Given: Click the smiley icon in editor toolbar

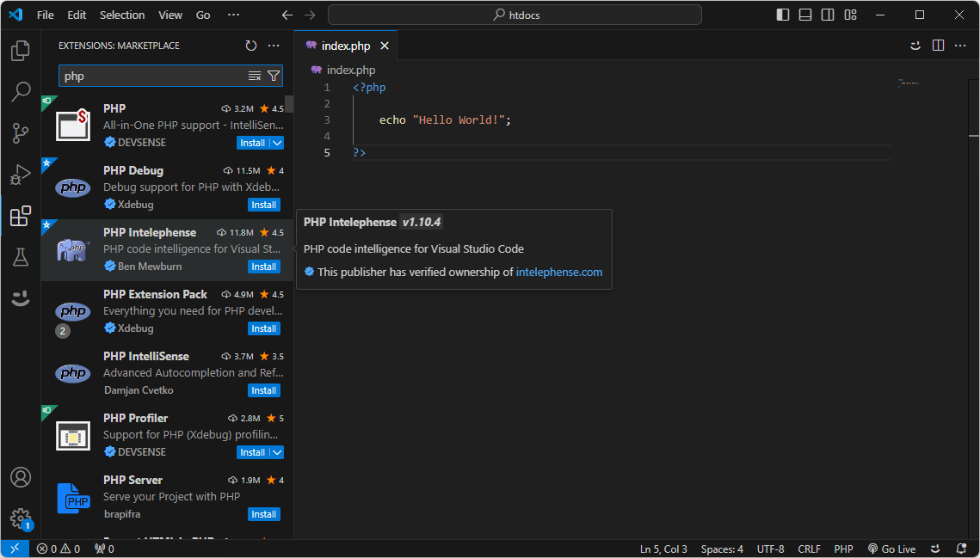Looking at the screenshot, I should (x=915, y=46).
